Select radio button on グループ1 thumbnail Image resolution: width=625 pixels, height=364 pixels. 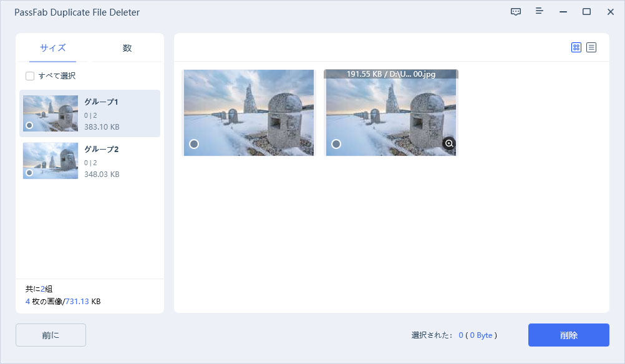click(x=29, y=125)
